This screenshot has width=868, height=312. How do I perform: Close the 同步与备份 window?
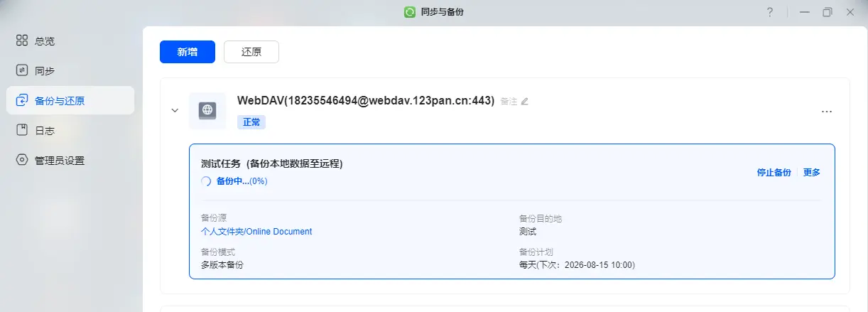coord(850,12)
